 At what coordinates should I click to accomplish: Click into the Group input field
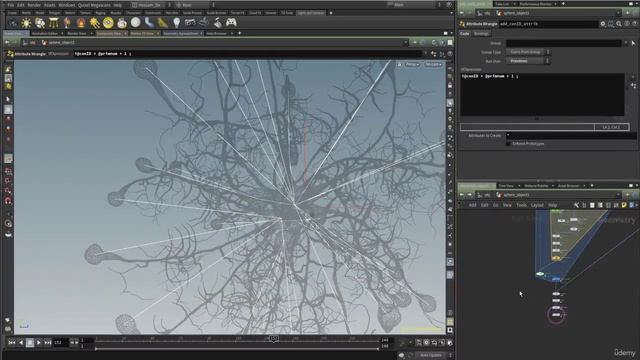coord(564,43)
